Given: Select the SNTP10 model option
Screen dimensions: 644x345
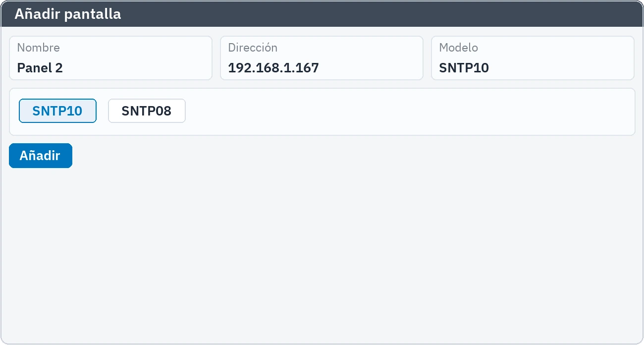Looking at the screenshot, I should coord(57,111).
